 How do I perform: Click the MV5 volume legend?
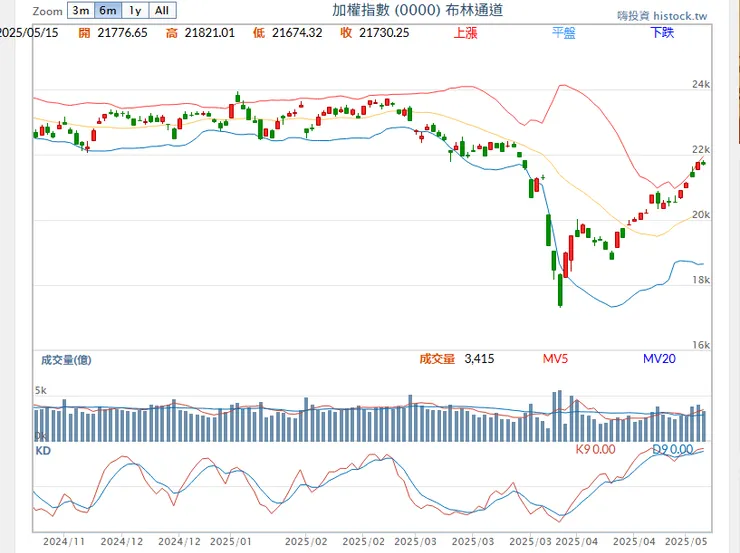pos(555,358)
